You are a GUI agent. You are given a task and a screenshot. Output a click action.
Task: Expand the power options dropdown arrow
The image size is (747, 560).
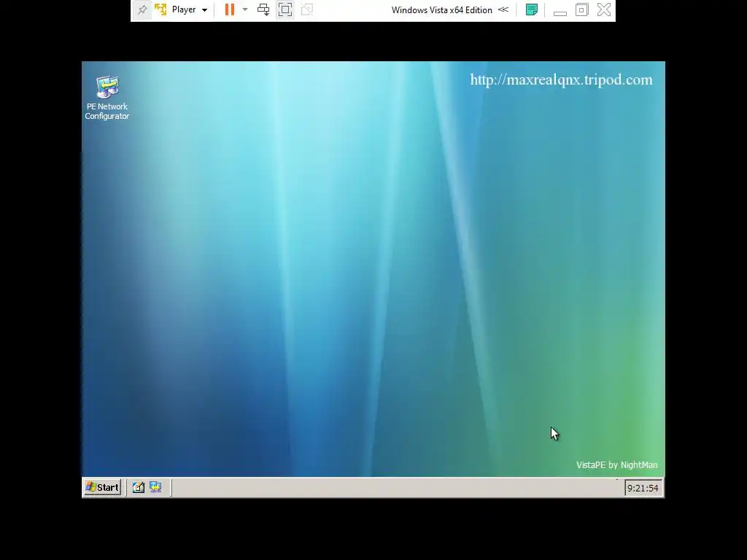pyautogui.click(x=245, y=9)
